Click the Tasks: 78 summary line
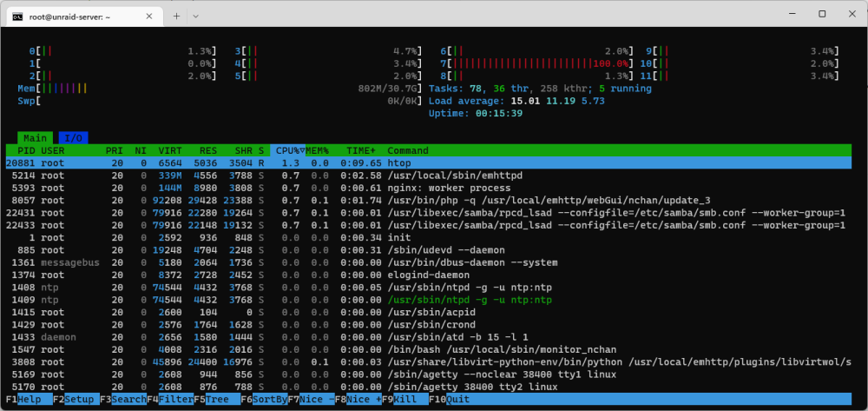Screen dimensions: 868x411 pyautogui.click(x=540, y=89)
